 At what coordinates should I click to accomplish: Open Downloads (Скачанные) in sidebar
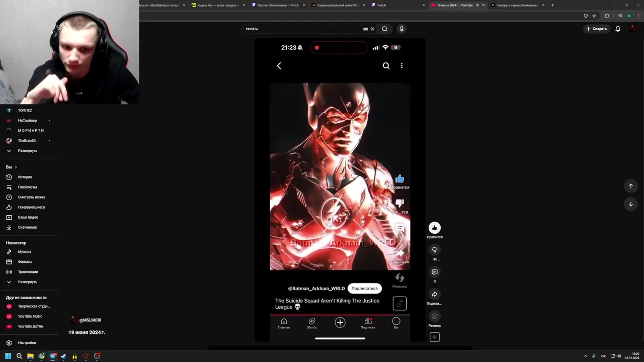point(27,227)
